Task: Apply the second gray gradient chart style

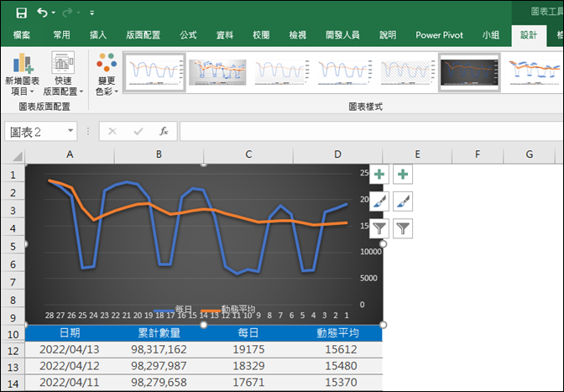Action: pyautogui.click(x=217, y=72)
